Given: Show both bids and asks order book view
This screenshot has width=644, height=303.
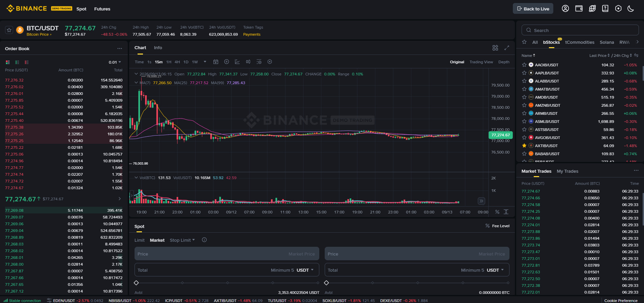Looking at the screenshot, I should click(x=8, y=62).
